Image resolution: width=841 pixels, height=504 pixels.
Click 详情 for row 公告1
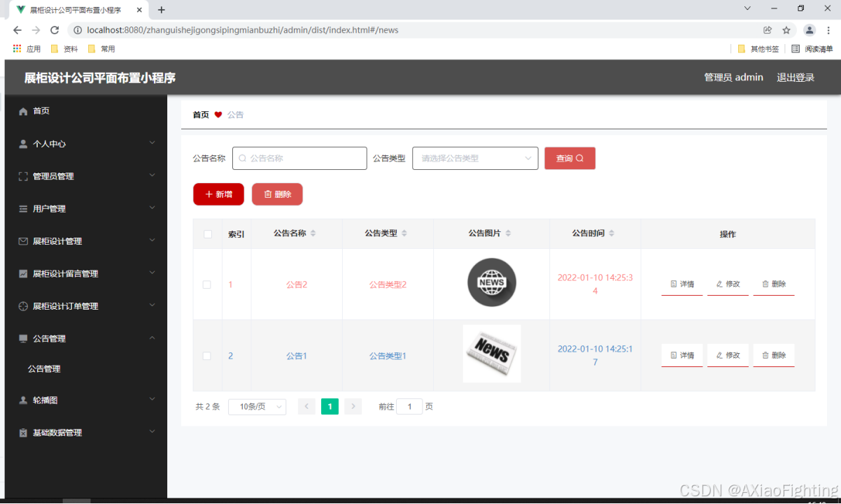(x=682, y=356)
